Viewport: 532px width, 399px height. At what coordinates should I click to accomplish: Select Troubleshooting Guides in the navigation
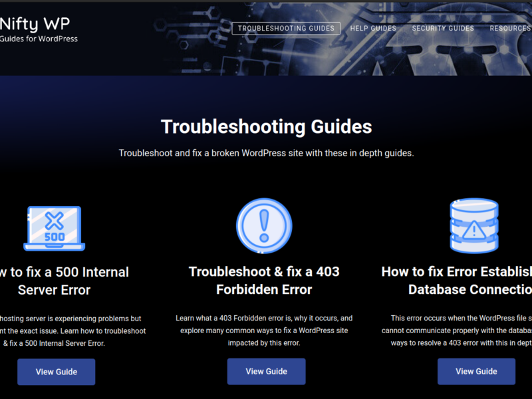(x=286, y=29)
